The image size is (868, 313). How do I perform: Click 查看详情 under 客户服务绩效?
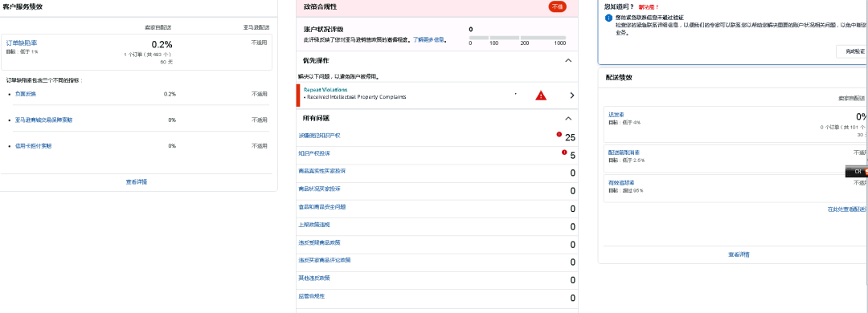click(136, 181)
